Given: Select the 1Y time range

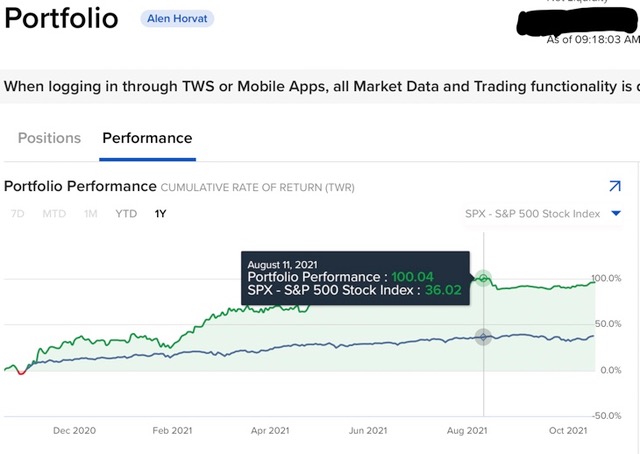Looking at the screenshot, I should coord(161,214).
